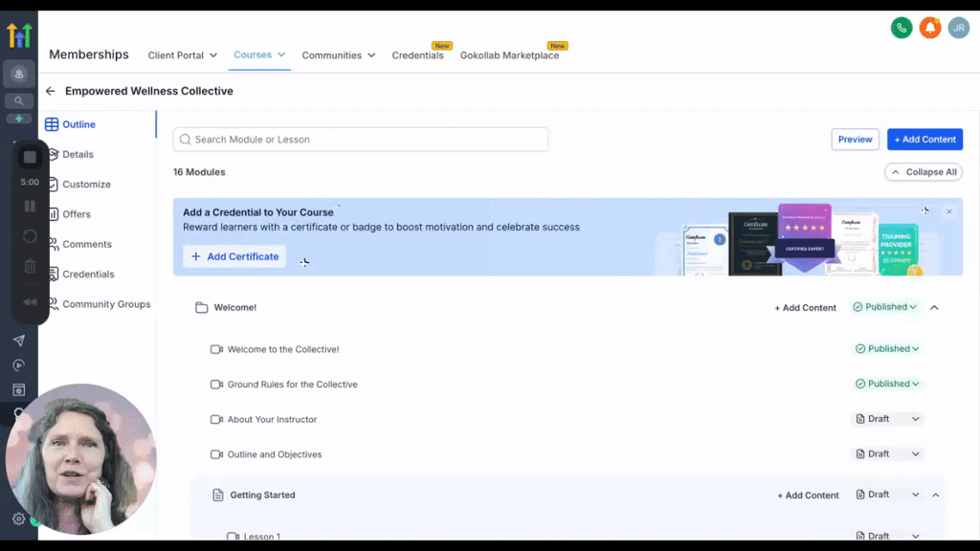
Task: Open status dropdown for Ground Rules lesson
Action: point(887,384)
